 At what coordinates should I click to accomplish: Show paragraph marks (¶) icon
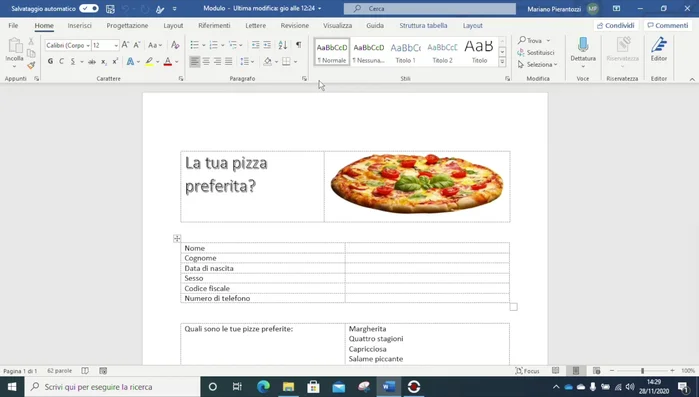tap(299, 45)
